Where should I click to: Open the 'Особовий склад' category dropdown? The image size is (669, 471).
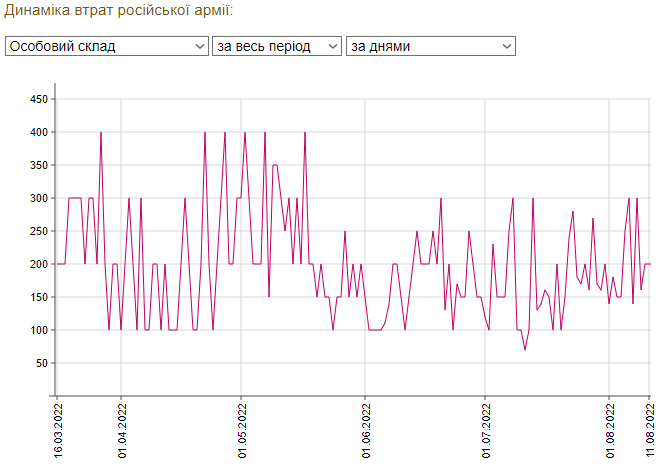pyautogui.click(x=107, y=46)
